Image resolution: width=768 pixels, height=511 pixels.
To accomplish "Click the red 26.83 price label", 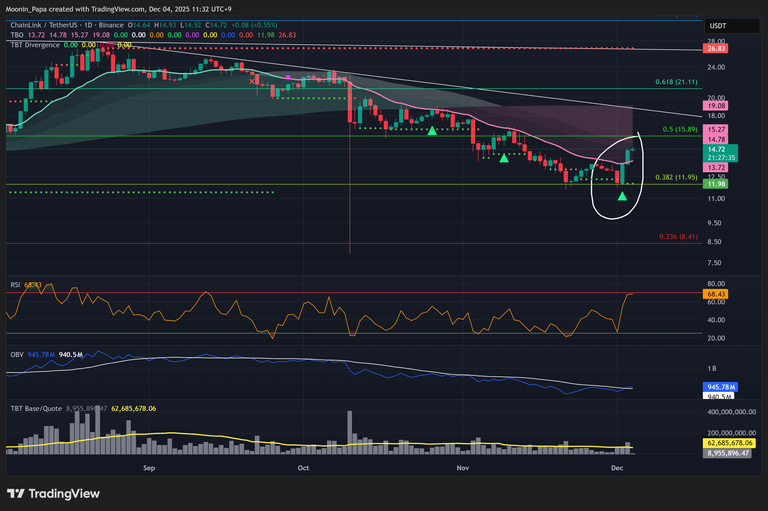I will tap(716, 48).
